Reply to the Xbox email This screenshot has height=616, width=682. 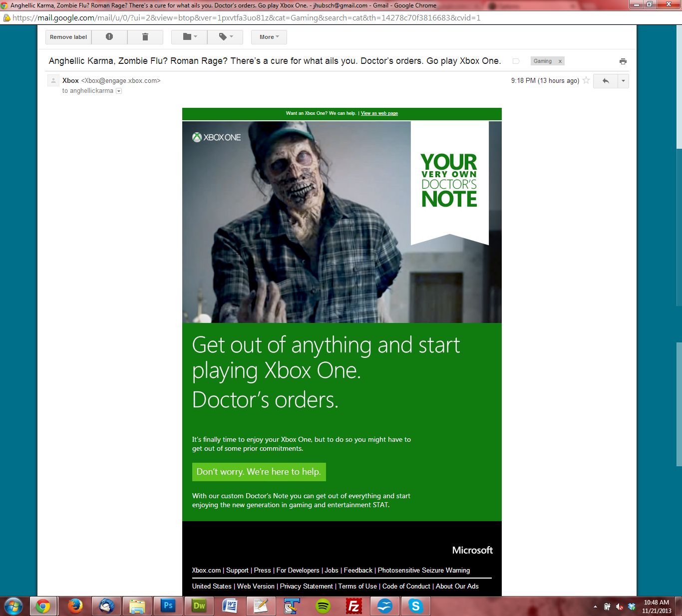coord(605,81)
